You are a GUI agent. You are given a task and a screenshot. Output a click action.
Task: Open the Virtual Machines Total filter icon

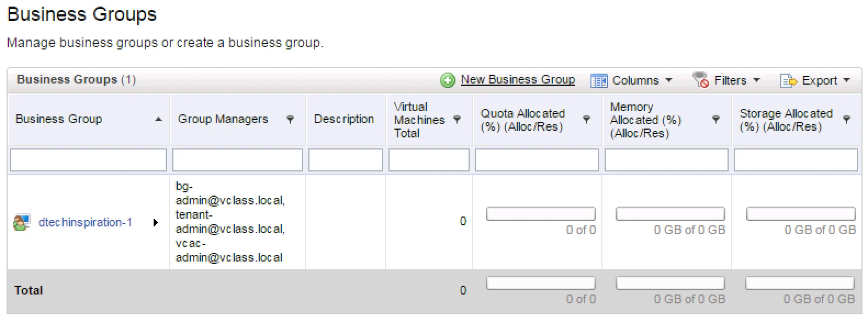coord(456,119)
